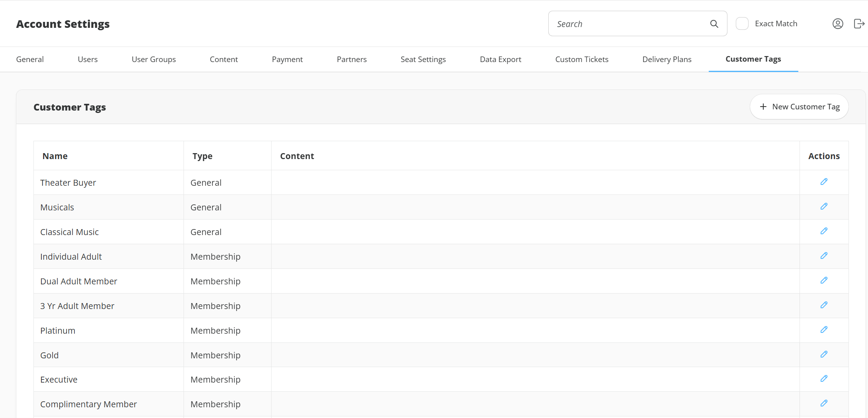Edit the Theater Buyer tag

[x=824, y=182]
